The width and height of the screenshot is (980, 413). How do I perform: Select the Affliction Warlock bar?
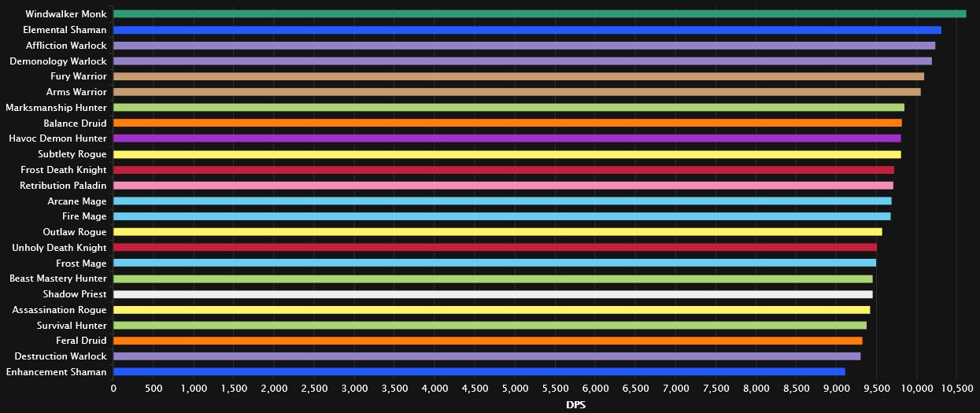coord(524,46)
